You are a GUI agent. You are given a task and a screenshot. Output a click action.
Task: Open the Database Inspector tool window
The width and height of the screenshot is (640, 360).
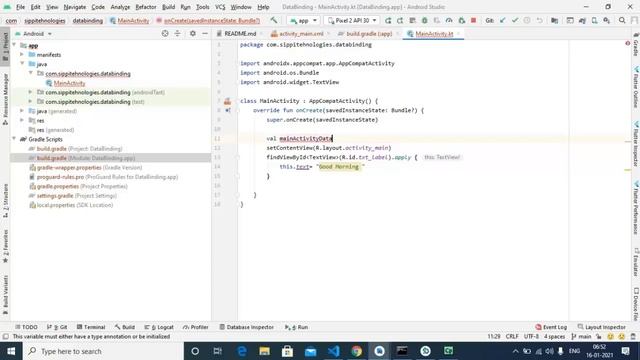(x=247, y=327)
